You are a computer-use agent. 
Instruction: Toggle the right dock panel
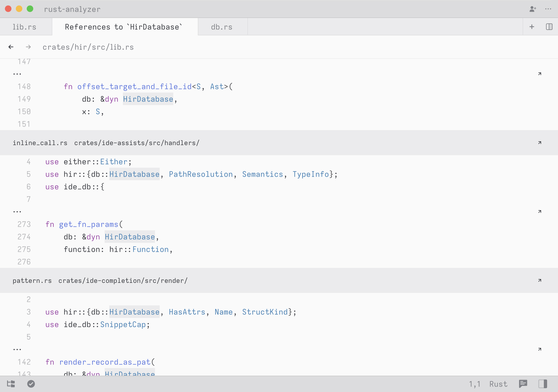pyautogui.click(x=542, y=384)
